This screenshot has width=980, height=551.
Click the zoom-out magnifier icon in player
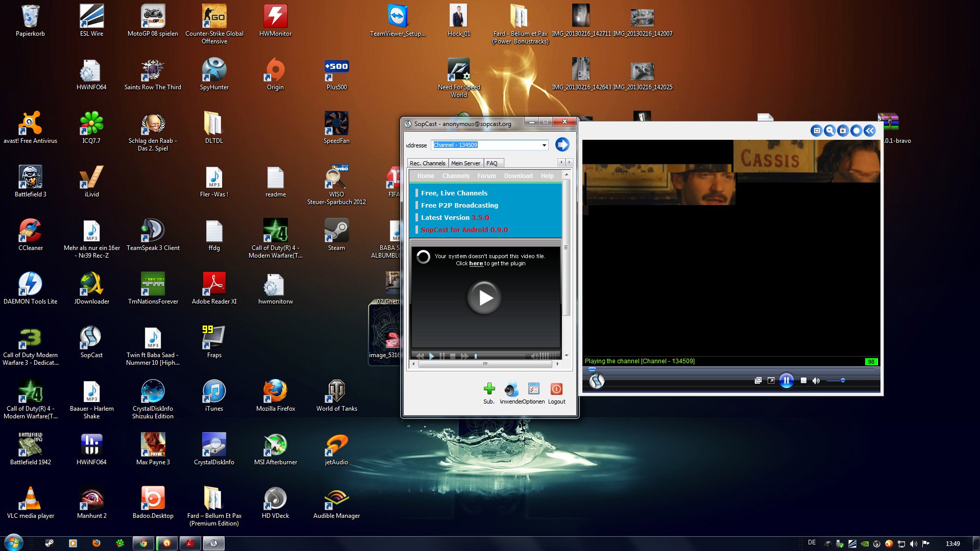tap(829, 131)
